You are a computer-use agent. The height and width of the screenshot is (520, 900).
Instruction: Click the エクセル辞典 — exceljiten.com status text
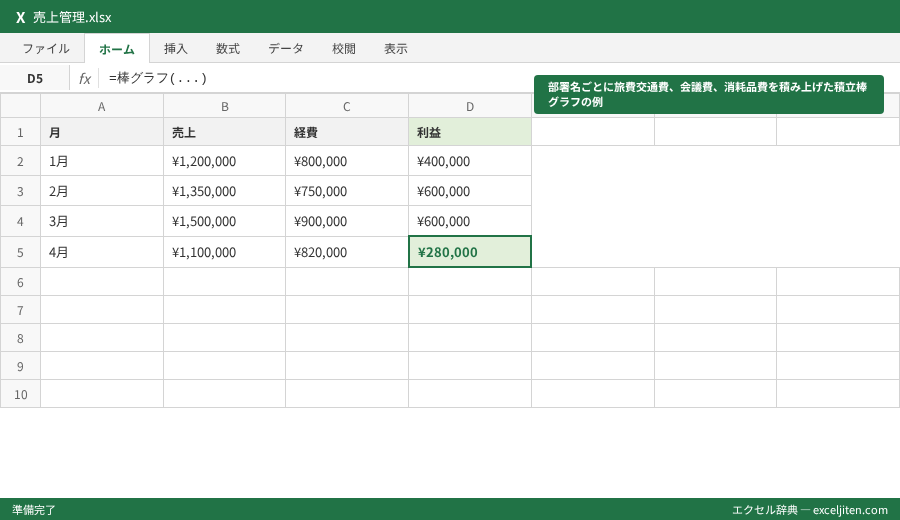point(809,510)
